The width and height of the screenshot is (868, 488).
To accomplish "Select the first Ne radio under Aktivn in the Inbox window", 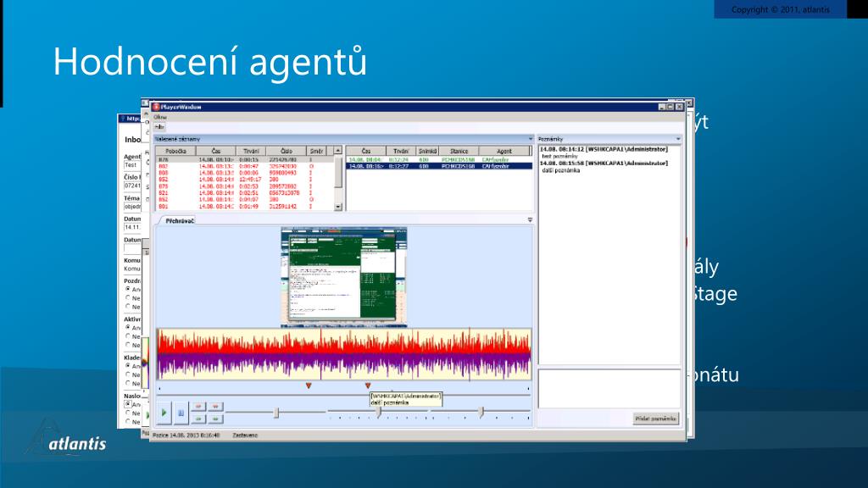I will click(x=128, y=335).
